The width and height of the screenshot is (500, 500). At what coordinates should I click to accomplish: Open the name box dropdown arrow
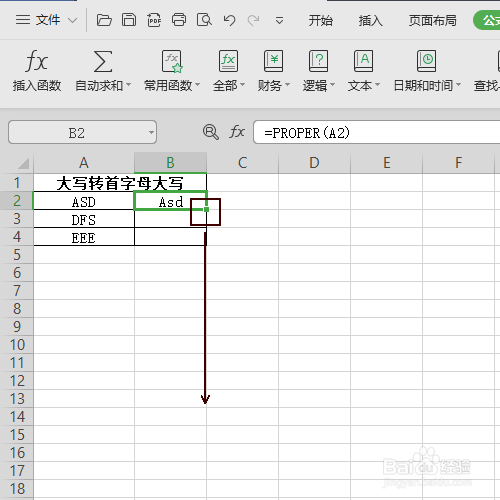point(151,133)
